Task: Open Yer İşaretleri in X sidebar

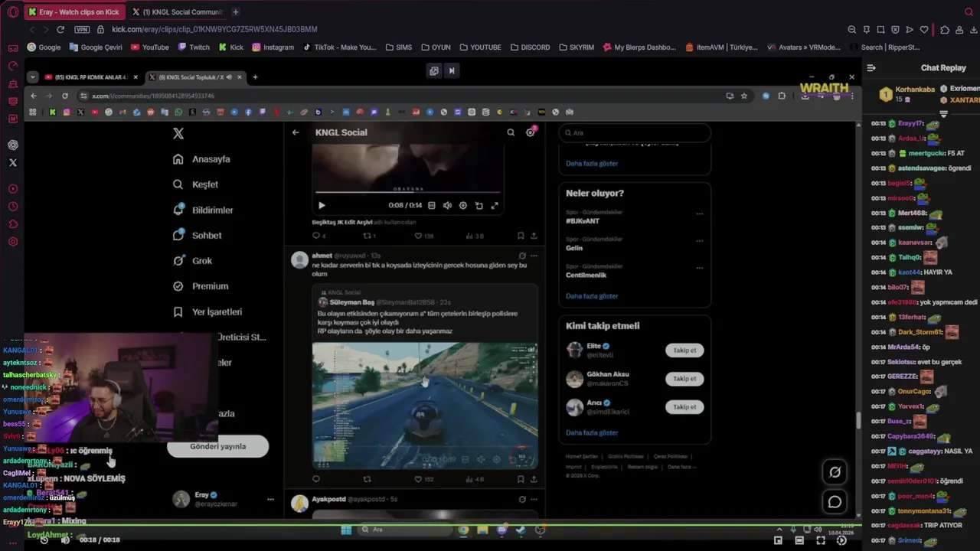Action: [x=207, y=312]
